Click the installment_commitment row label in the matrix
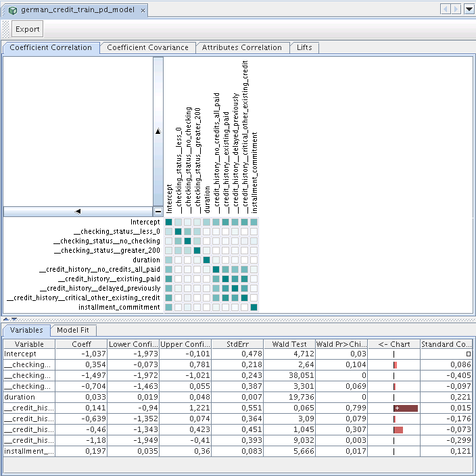The image size is (476, 476). click(119, 307)
